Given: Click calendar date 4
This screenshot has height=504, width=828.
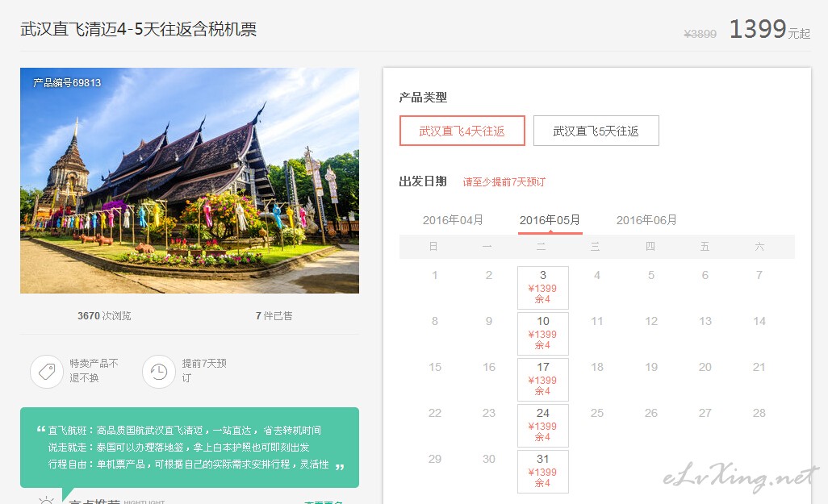Looking at the screenshot, I should point(596,275).
